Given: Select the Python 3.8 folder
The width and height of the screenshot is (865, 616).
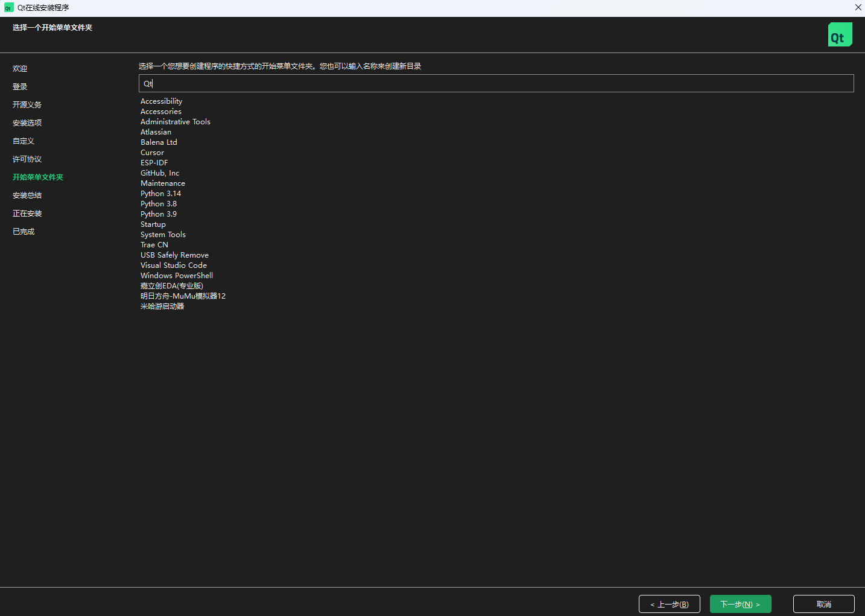Looking at the screenshot, I should click(158, 204).
